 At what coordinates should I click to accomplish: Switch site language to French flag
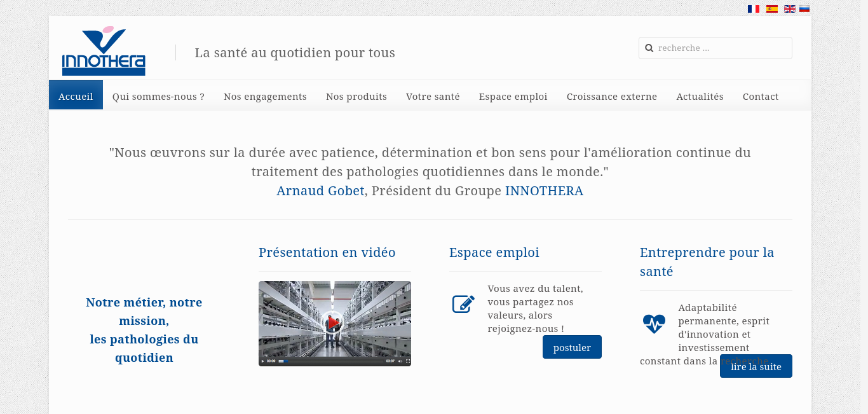tap(754, 9)
